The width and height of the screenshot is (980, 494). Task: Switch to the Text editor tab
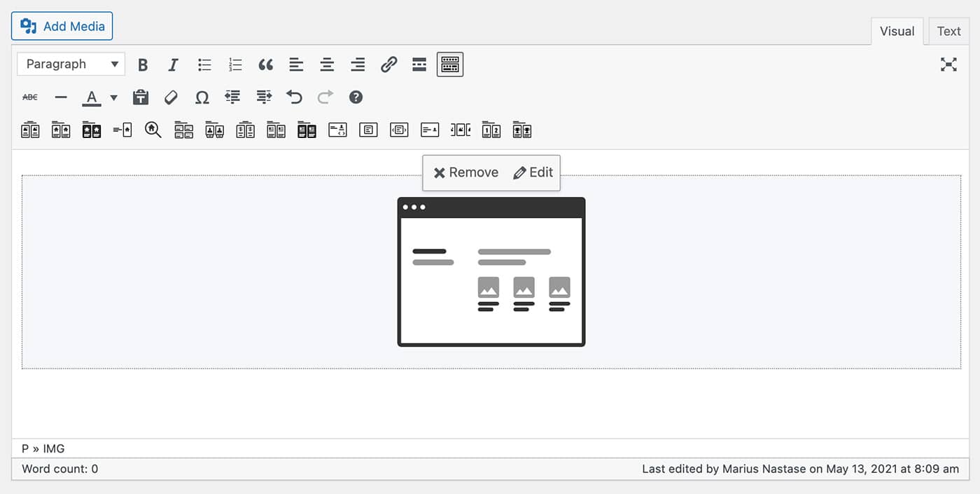948,31
